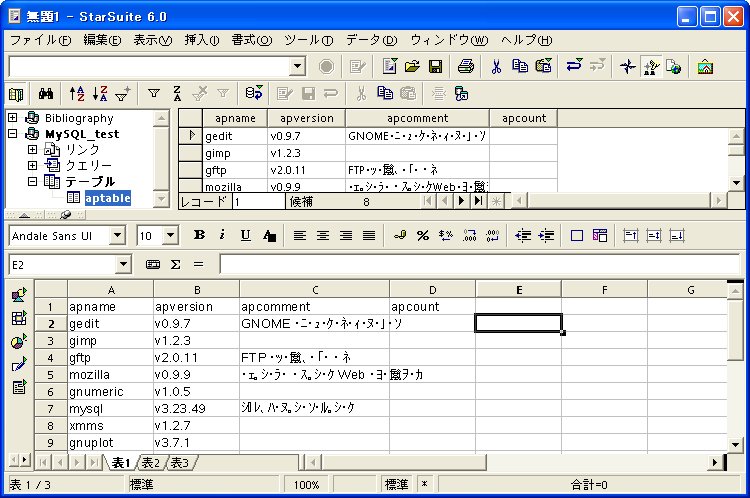Viewport: 750px width, 498px height.
Task: Expand the クエリー node
Action: (x=32, y=166)
